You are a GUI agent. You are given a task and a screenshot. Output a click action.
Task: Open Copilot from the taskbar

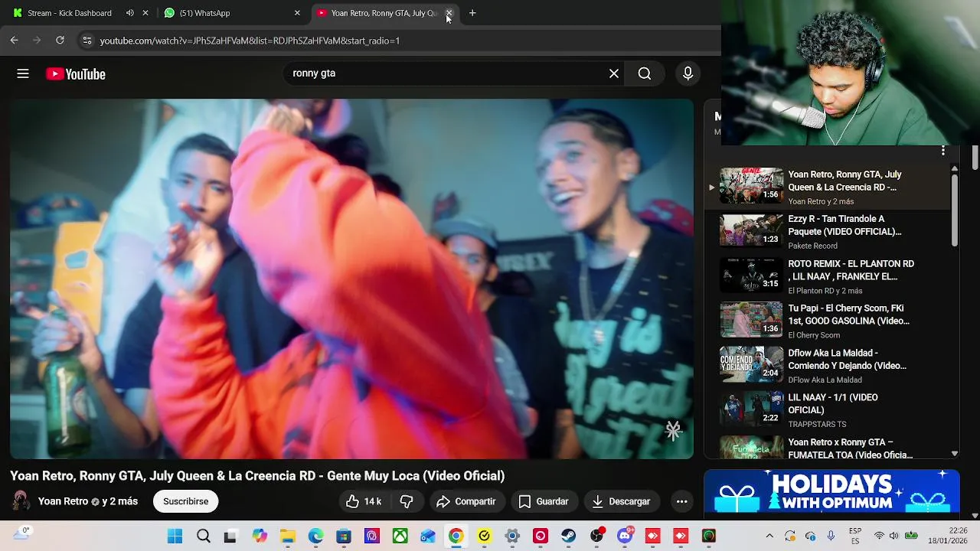(x=260, y=536)
